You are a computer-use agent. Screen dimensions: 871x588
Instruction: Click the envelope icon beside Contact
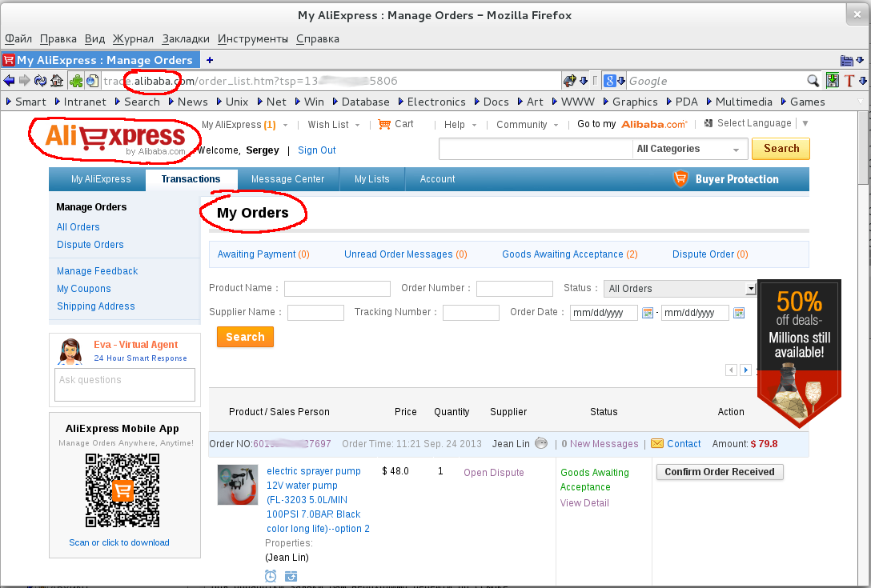pyautogui.click(x=657, y=443)
